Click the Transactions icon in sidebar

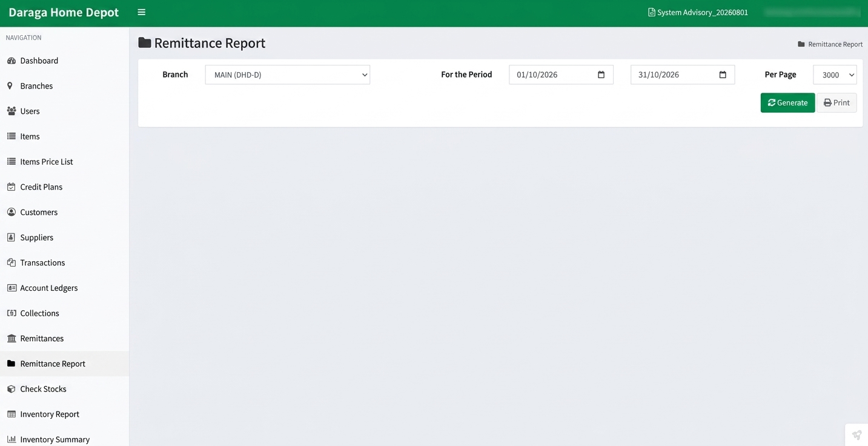coord(11,262)
